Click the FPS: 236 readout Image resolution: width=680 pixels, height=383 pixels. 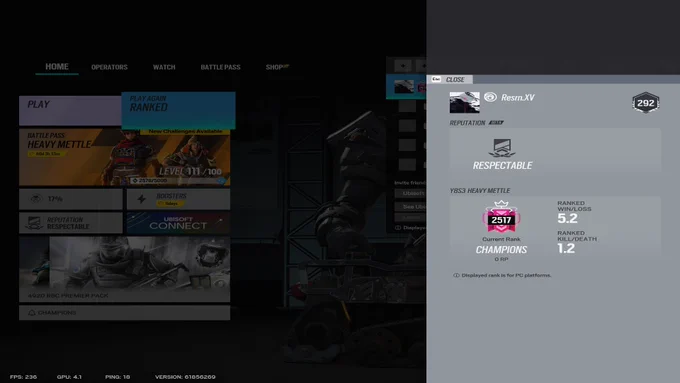23,377
